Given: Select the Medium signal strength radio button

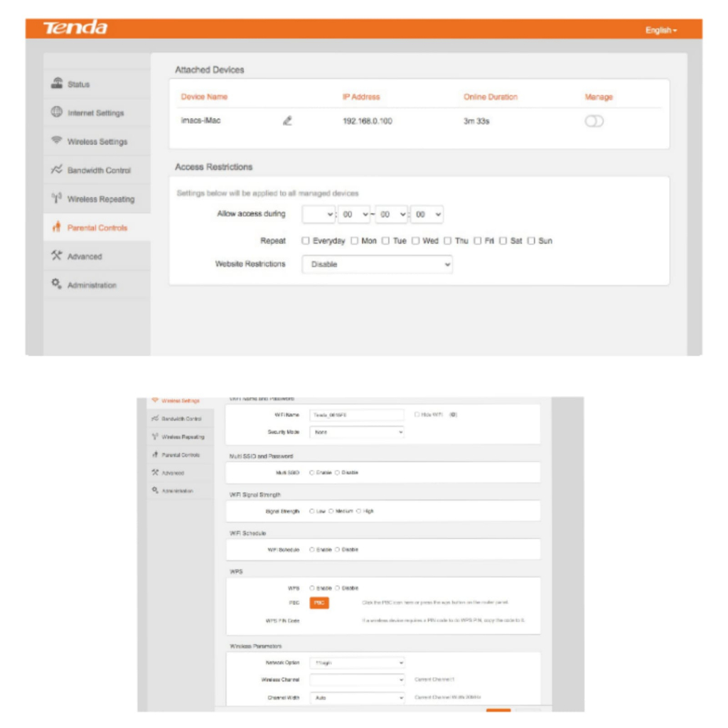Looking at the screenshot, I should pyautogui.click(x=331, y=511).
